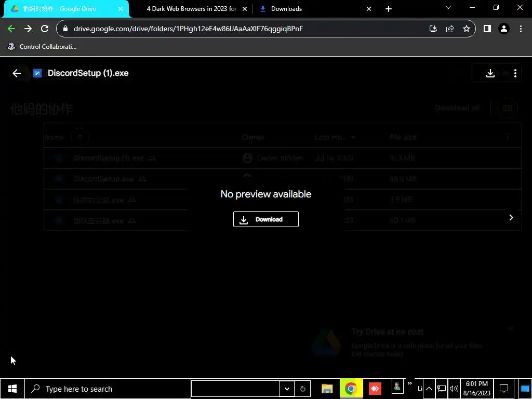
Task: Click the Download button under No preview available
Action: pyautogui.click(x=265, y=219)
